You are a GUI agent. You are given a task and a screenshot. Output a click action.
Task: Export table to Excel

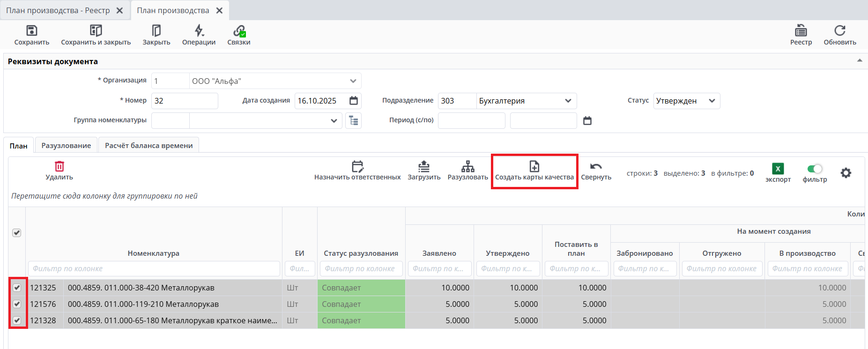tap(778, 169)
